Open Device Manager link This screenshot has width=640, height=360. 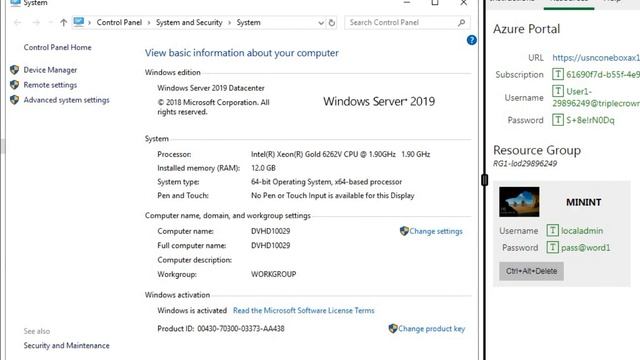pyautogui.click(x=50, y=70)
